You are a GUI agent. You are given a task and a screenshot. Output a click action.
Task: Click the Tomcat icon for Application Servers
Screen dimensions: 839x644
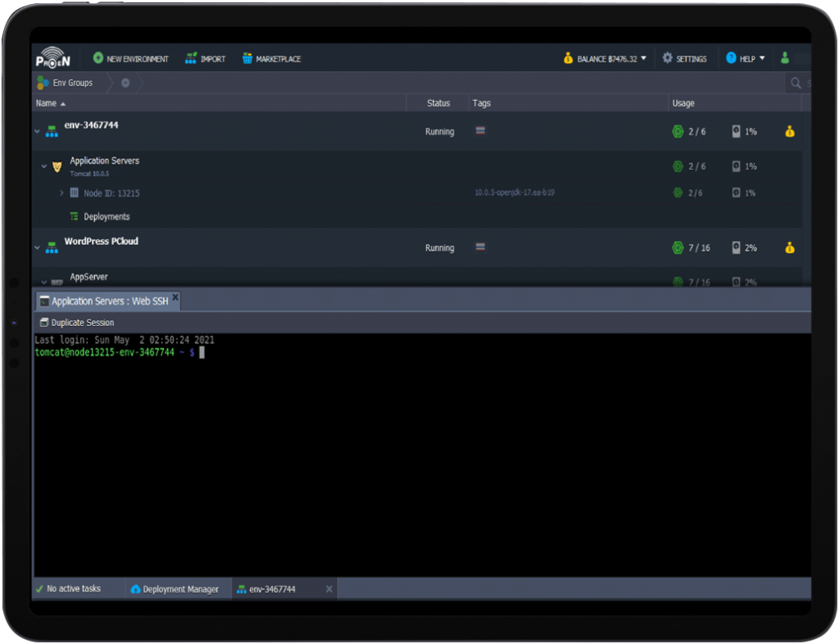click(x=57, y=166)
